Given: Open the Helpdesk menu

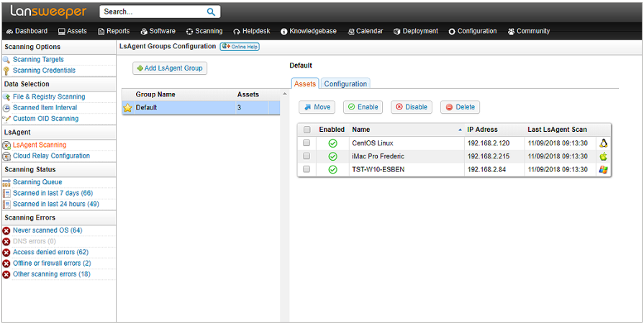Looking at the screenshot, I should pos(252,31).
